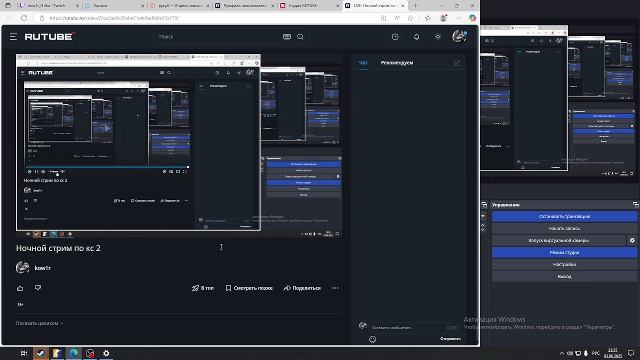Open the Rutube hamburger menu
The height and width of the screenshot is (360, 640).
(13, 37)
